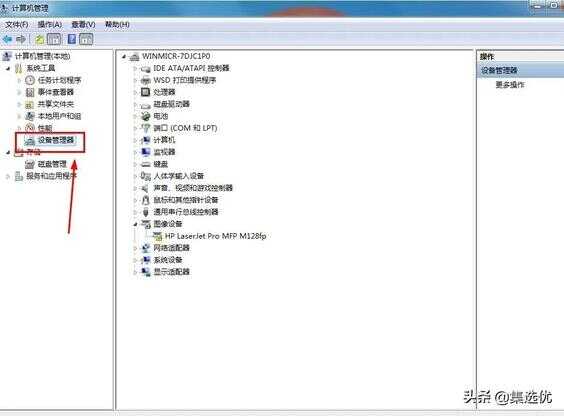Expand the 服务和应用程序 node
Image resolution: width=564 pixels, height=416 pixels.
tap(8, 177)
